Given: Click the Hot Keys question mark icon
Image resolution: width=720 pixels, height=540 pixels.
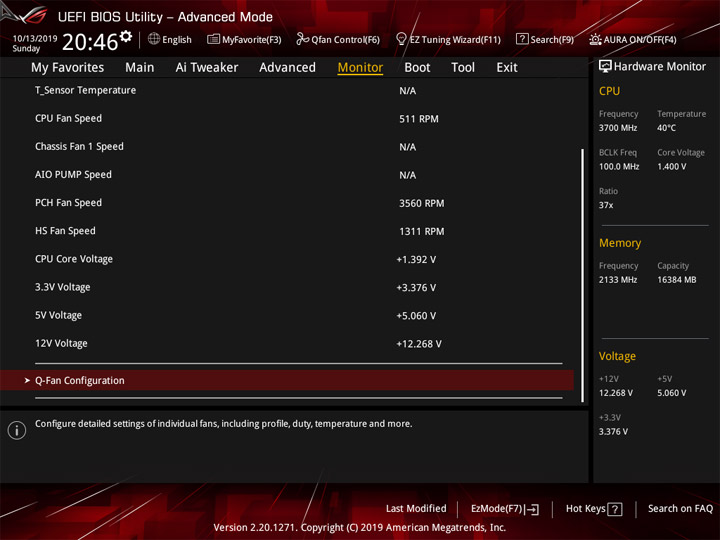Looking at the screenshot, I should coord(614,509).
